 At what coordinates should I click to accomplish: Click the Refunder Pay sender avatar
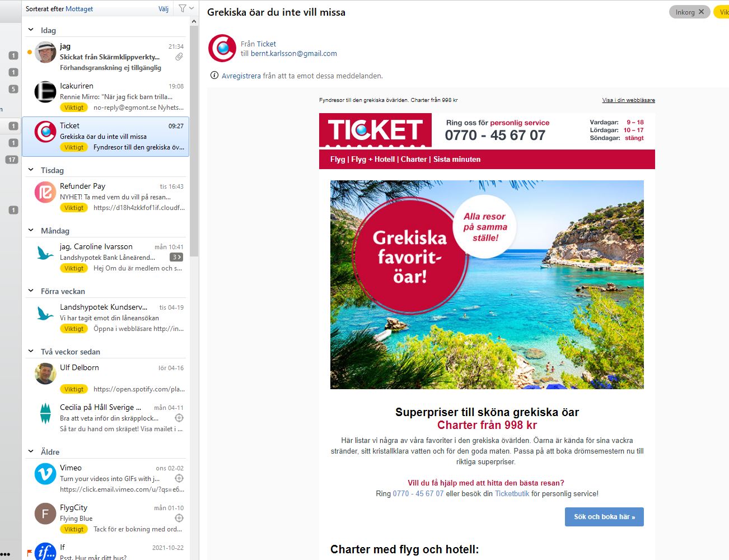click(x=45, y=192)
